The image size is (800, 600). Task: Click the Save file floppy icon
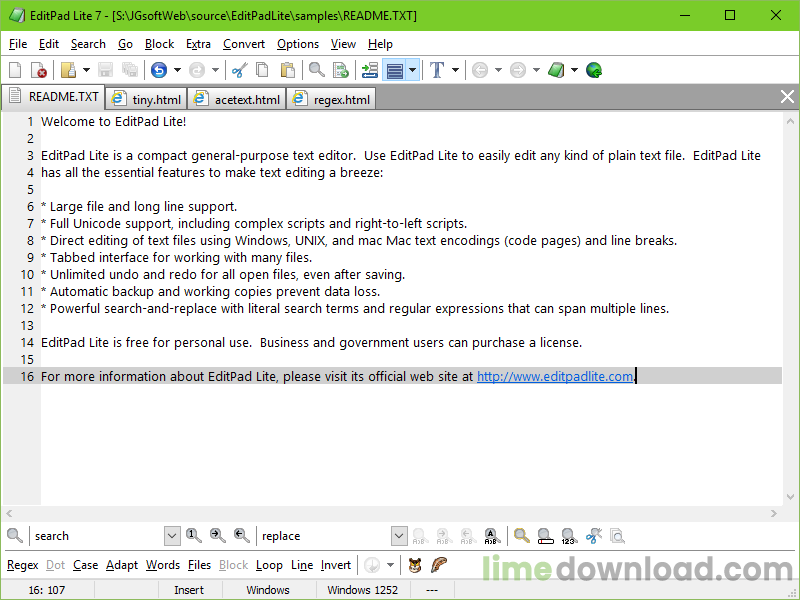click(106, 70)
